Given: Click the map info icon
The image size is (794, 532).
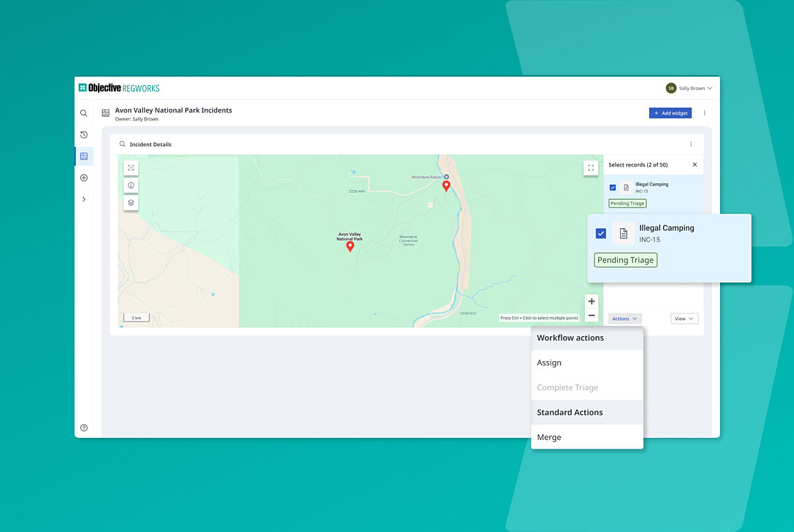Looking at the screenshot, I should tap(131, 186).
